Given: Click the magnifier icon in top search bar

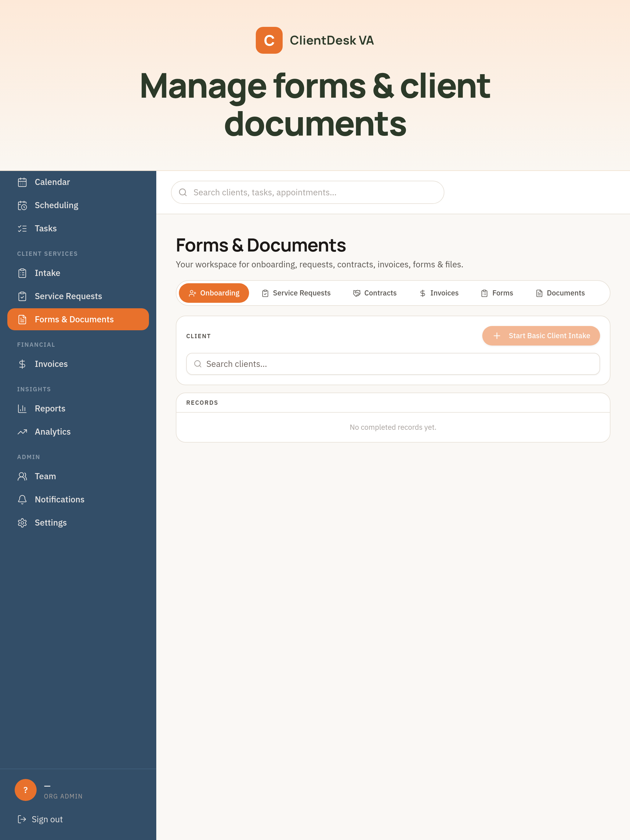Looking at the screenshot, I should (183, 192).
